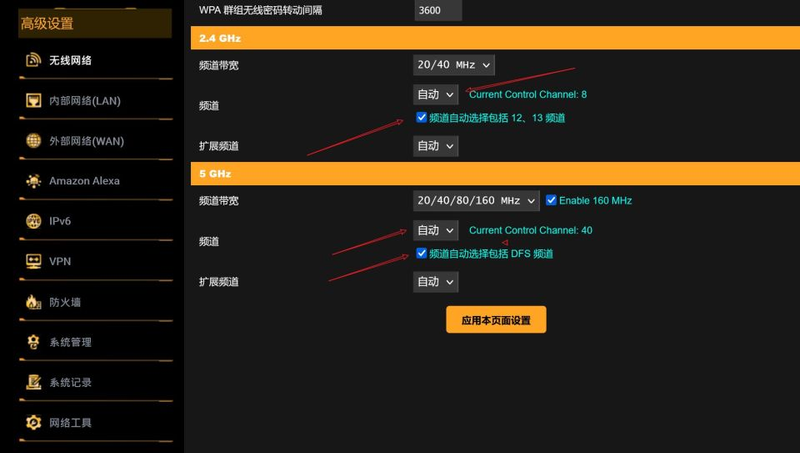
Task: Click the system administration (系统管理) gear icon
Action: (33, 342)
